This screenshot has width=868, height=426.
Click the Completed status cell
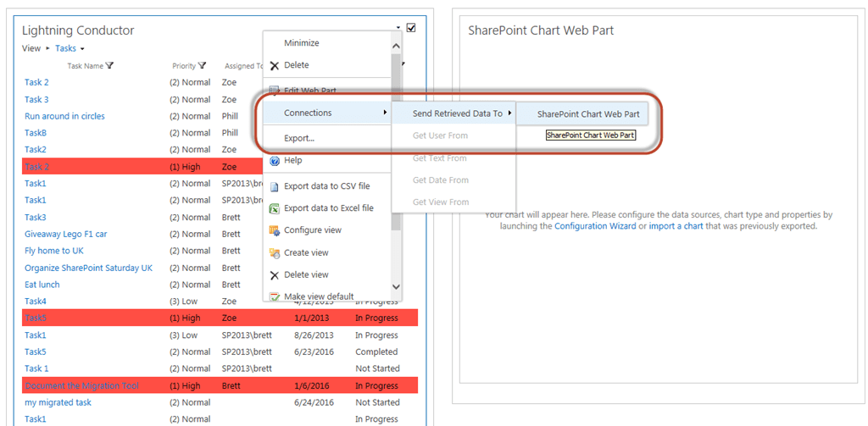pos(376,351)
